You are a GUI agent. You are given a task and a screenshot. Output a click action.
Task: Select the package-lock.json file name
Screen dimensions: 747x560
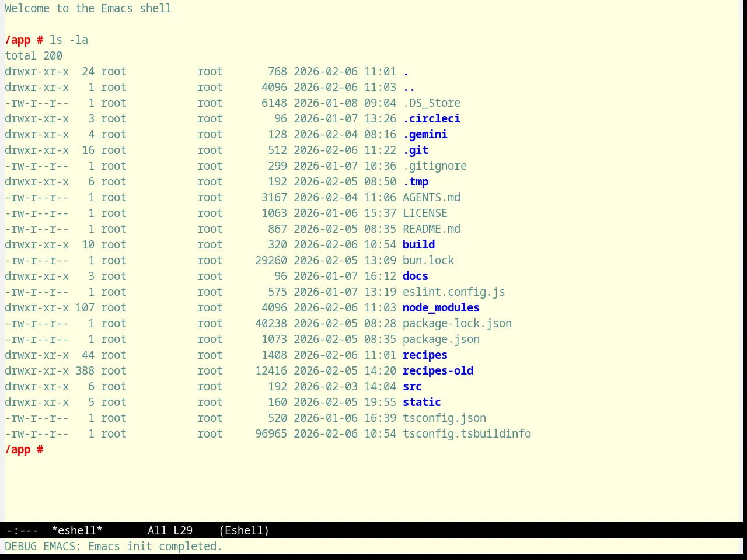457,324
